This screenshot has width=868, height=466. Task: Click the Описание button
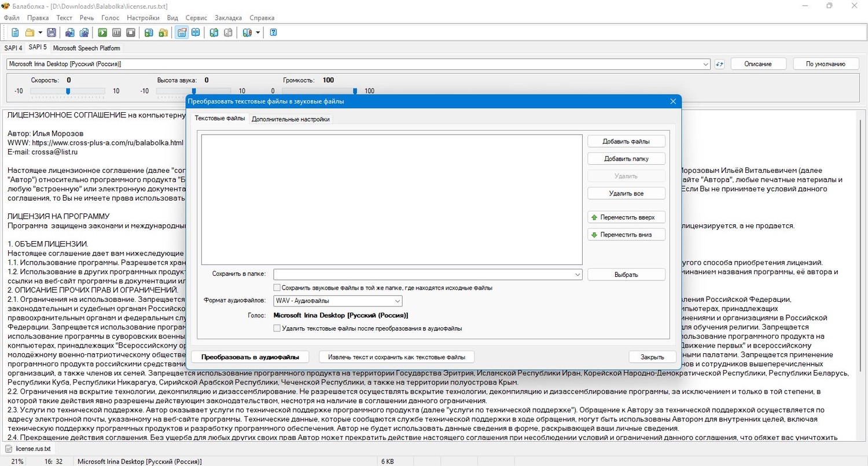coord(758,64)
